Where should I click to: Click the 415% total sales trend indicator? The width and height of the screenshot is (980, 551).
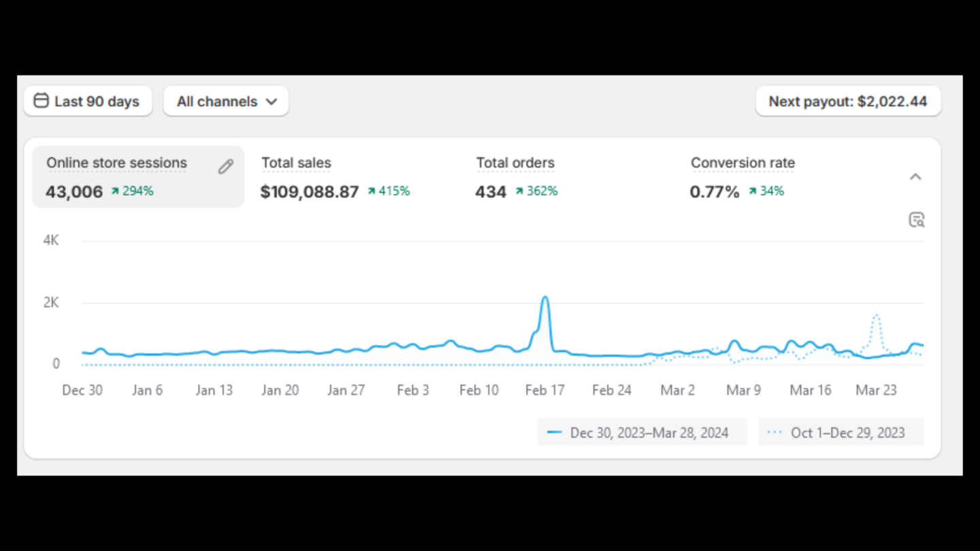(x=389, y=191)
